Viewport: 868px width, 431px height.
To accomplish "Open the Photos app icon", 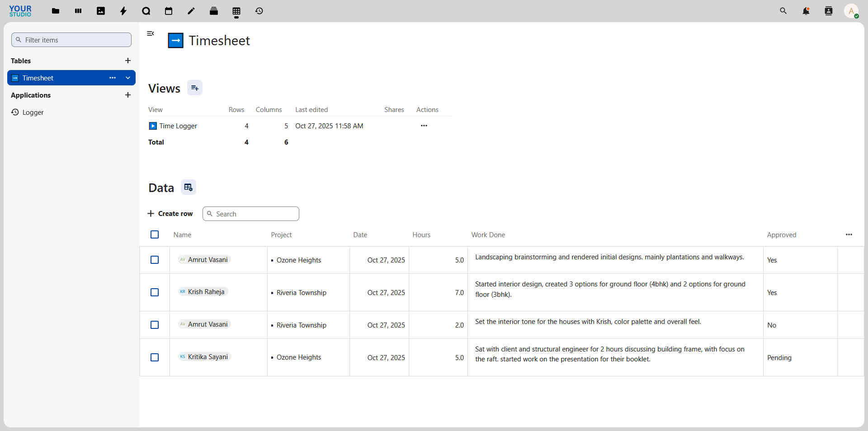I will 101,11.
